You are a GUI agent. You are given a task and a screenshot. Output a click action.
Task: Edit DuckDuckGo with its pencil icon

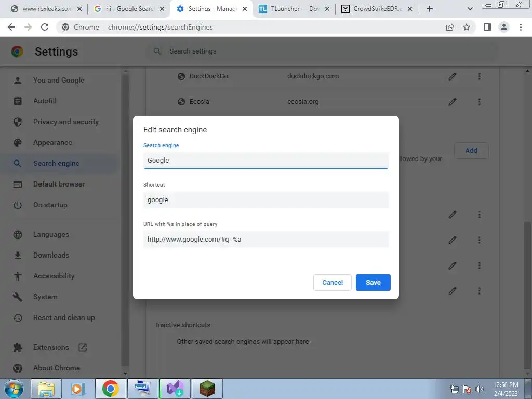pos(453,76)
